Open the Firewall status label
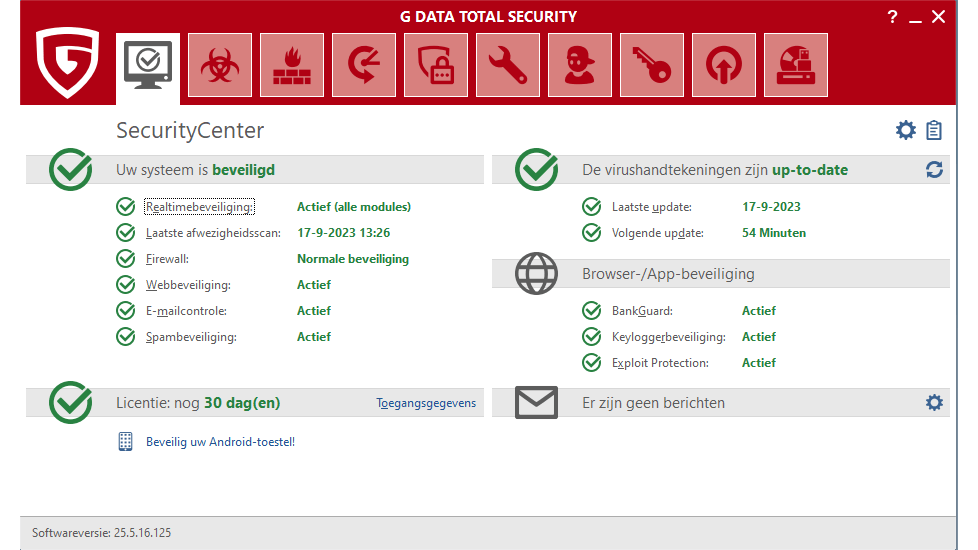The width and height of the screenshot is (978, 550). (167, 259)
